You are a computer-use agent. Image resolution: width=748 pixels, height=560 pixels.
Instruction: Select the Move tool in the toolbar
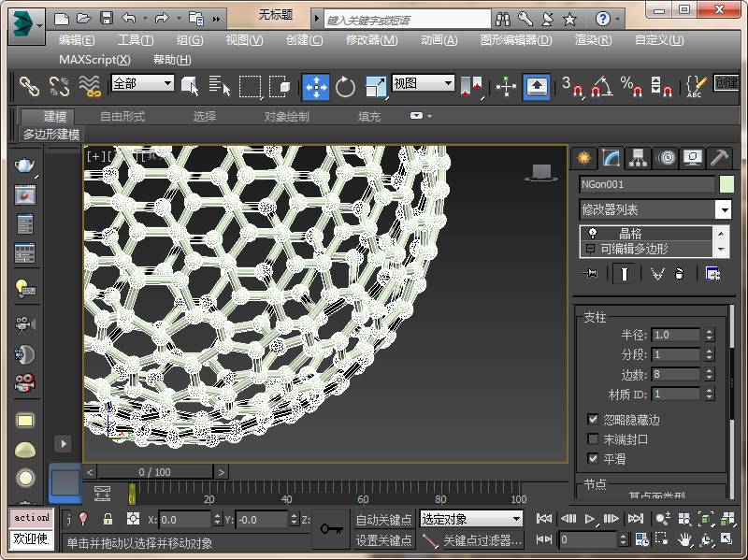(315, 87)
